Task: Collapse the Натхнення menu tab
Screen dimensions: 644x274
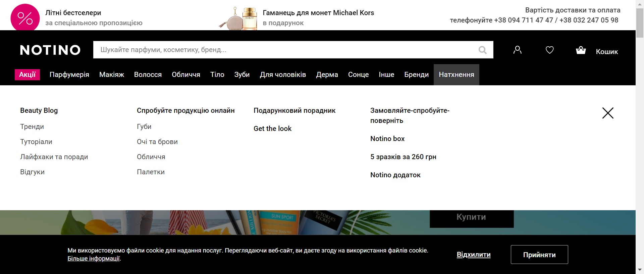Action: point(456,75)
